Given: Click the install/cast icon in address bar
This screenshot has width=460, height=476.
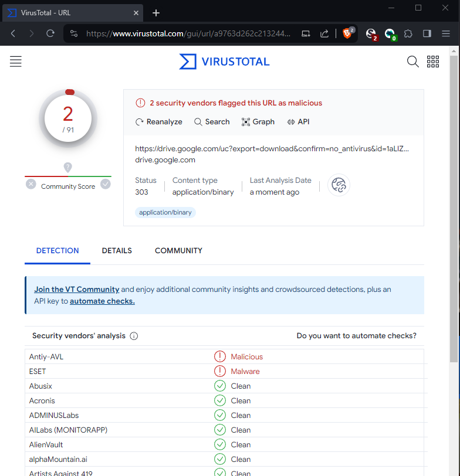Looking at the screenshot, I should [306, 33].
